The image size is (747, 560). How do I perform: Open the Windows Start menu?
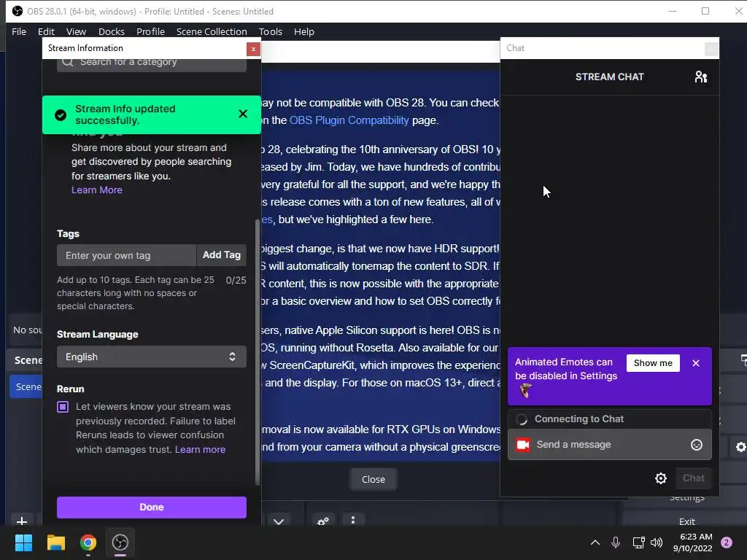[x=23, y=542]
